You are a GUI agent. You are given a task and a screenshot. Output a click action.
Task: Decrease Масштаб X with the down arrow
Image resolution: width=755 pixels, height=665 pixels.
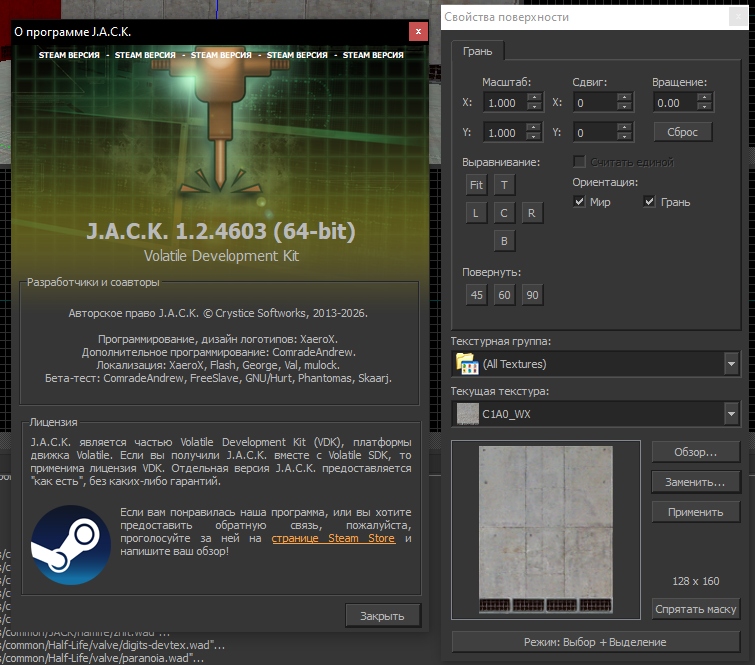pos(534,107)
